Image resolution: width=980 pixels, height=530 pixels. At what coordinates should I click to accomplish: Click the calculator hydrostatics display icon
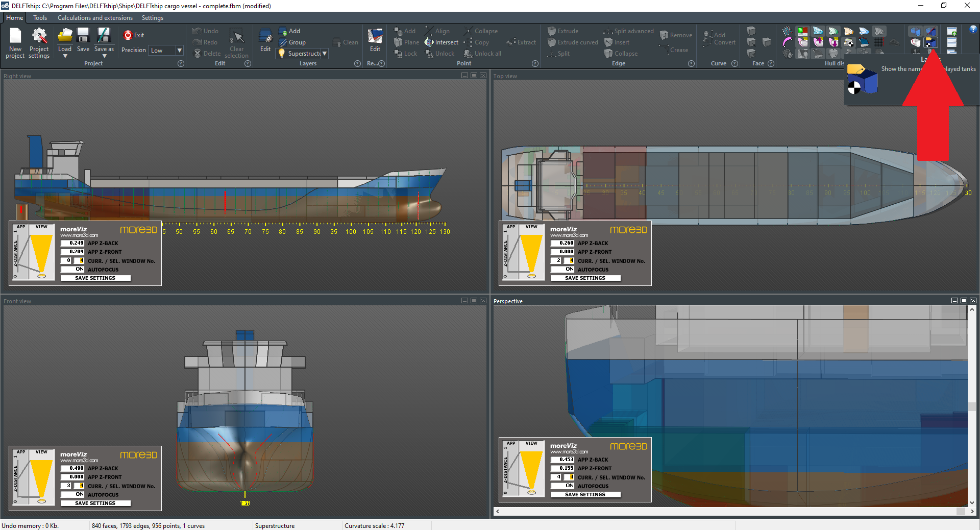[849, 42]
